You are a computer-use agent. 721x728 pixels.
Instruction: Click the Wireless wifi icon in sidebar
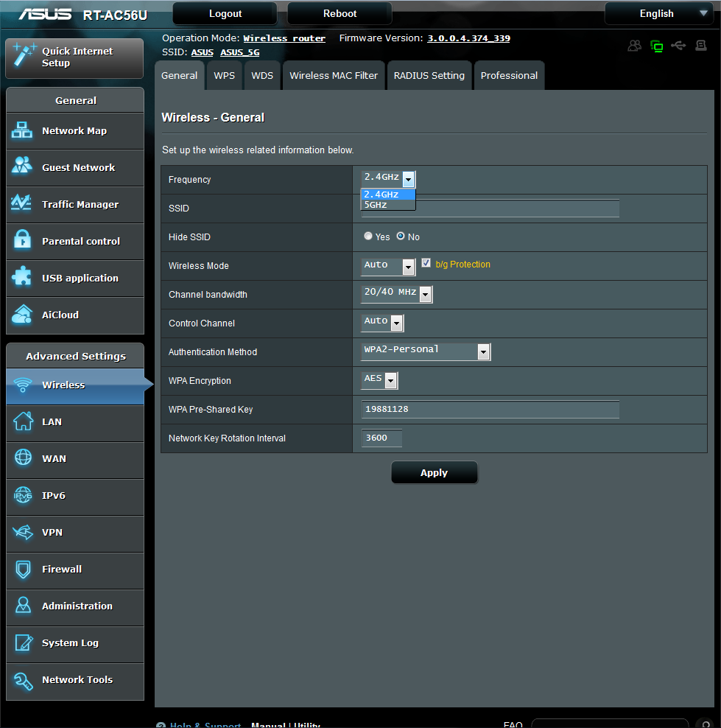click(x=23, y=385)
